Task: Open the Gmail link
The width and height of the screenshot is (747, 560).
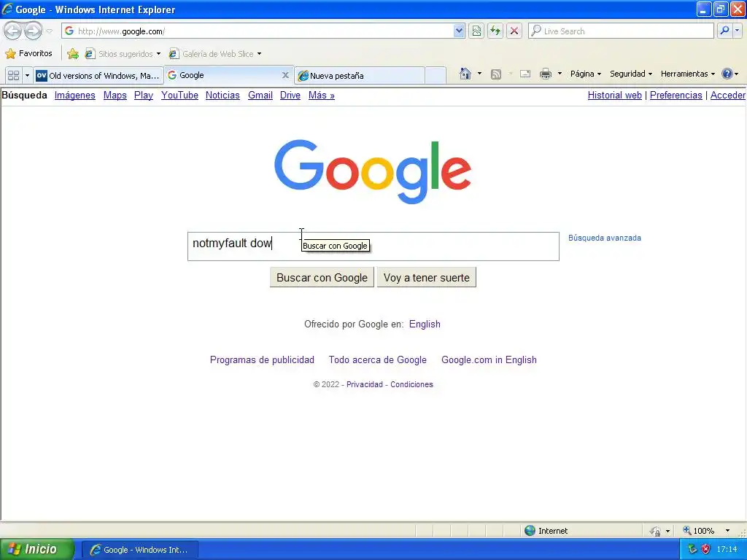Action: tap(260, 96)
